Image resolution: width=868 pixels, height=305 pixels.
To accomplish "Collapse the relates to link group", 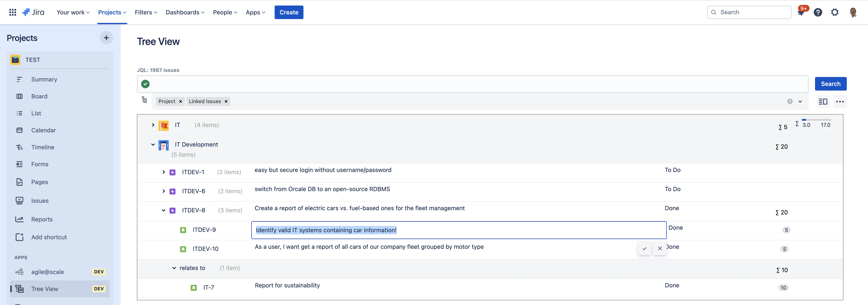I will click(174, 268).
